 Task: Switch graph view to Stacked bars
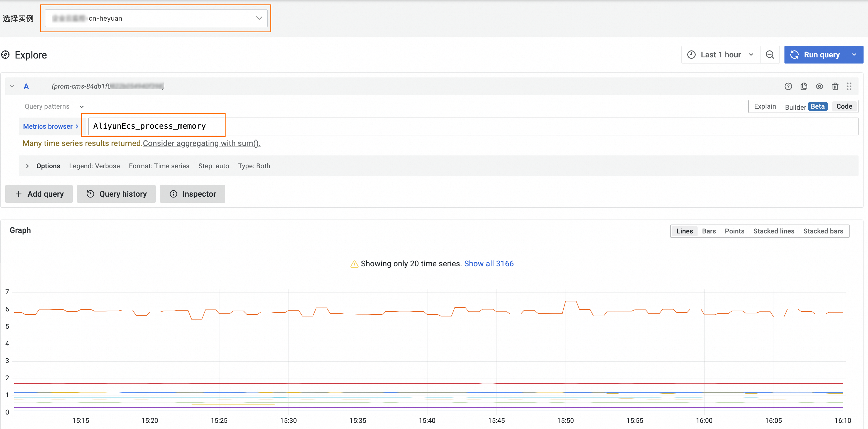click(x=823, y=231)
